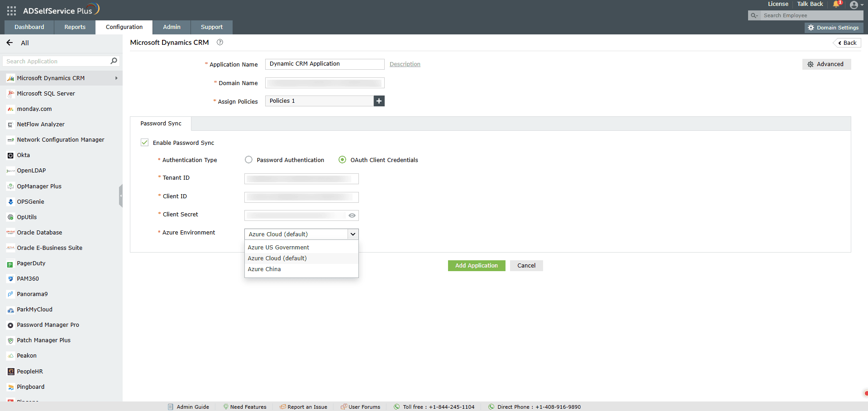Reveal the Client Secret value
868x411 pixels.
[x=352, y=215]
